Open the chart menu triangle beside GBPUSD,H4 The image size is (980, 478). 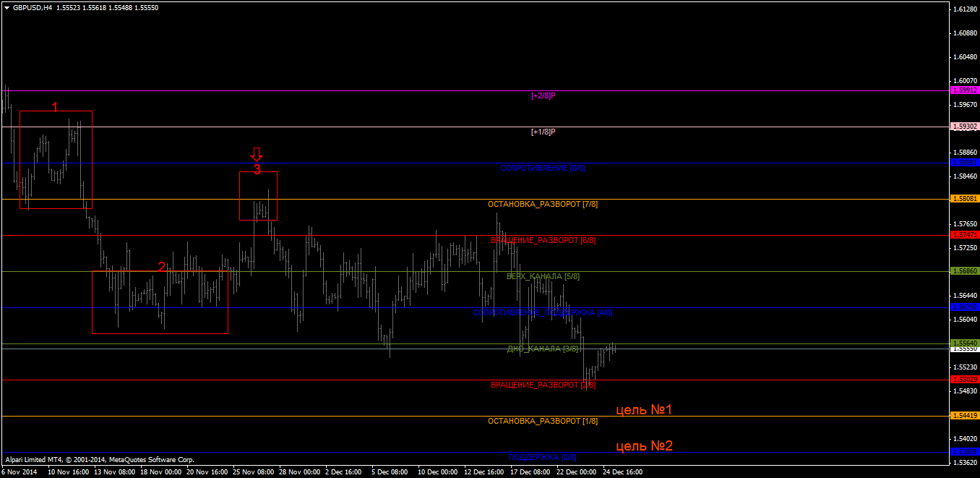pos(7,7)
